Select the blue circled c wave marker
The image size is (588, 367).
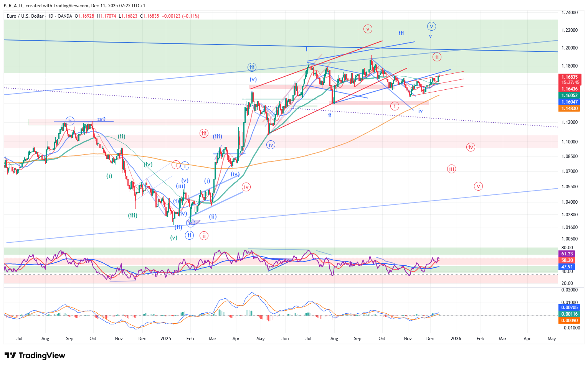pyautogui.click(x=191, y=222)
